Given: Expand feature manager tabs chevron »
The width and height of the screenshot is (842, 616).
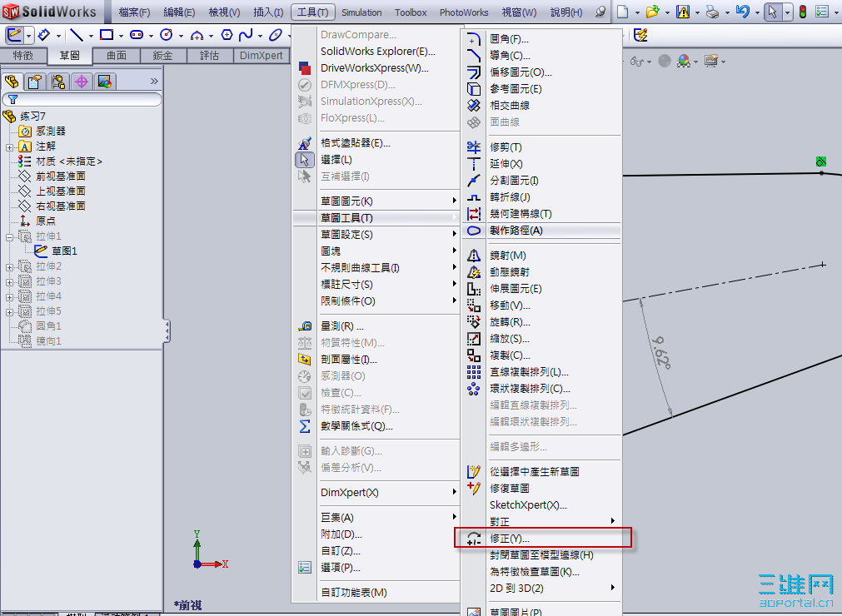Looking at the screenshot, I should tap(154, 81).
